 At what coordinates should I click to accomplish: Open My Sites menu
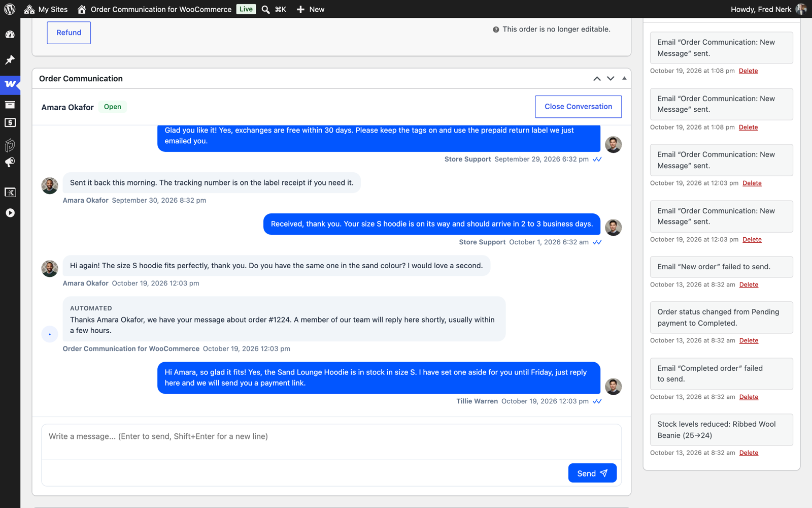(46, 9)
